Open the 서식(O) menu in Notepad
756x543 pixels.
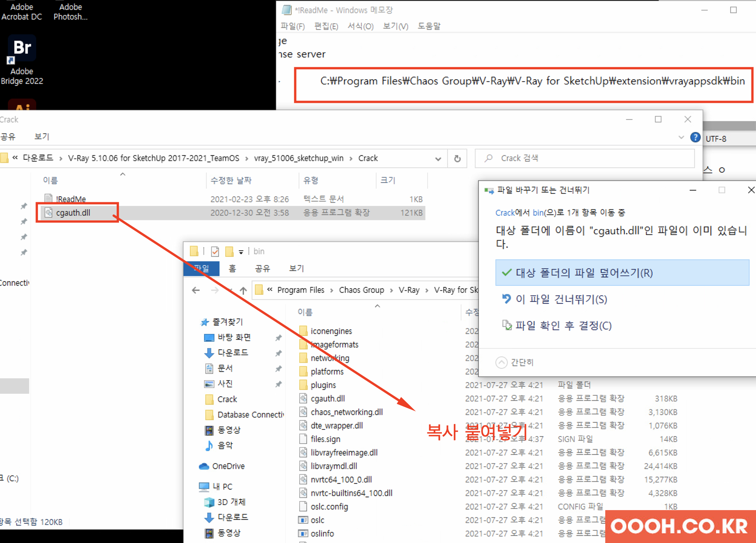(x=360, y=26)
